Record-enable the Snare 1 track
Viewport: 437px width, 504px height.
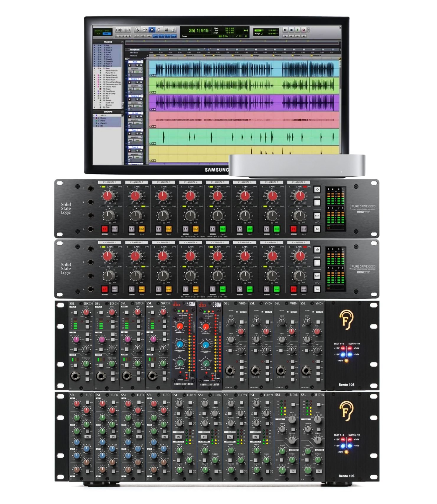[x=130, y=82]
